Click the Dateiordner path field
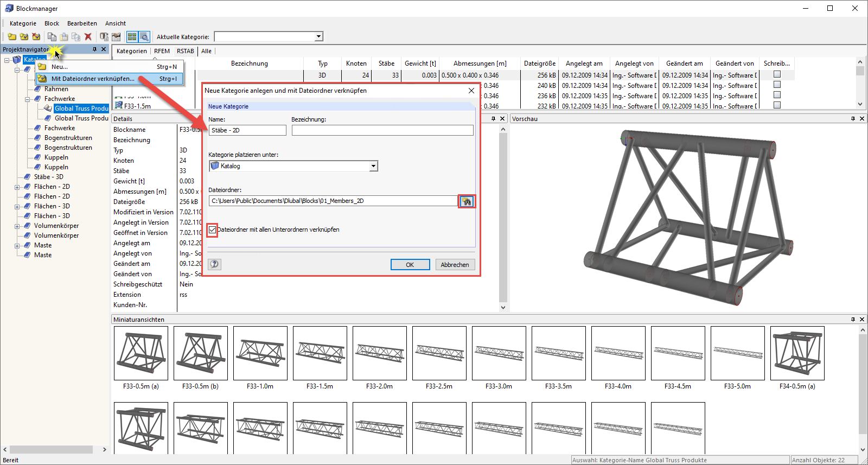This screenshot has width=868, height=465. tap(333, 201)
